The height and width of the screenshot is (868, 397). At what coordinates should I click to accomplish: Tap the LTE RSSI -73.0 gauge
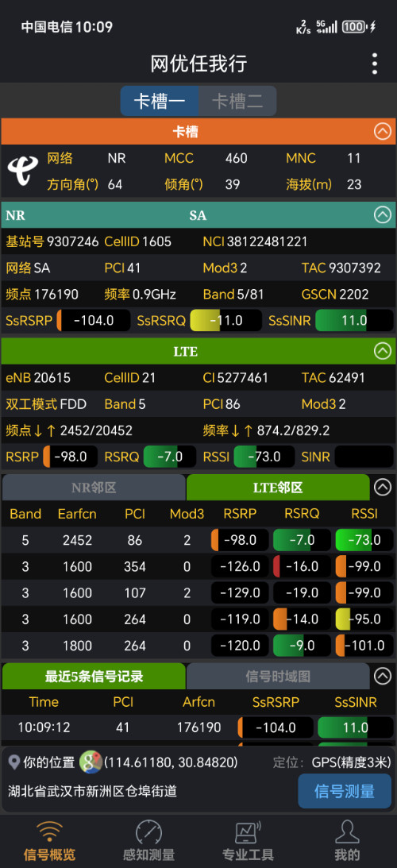[x=264, y=457]
